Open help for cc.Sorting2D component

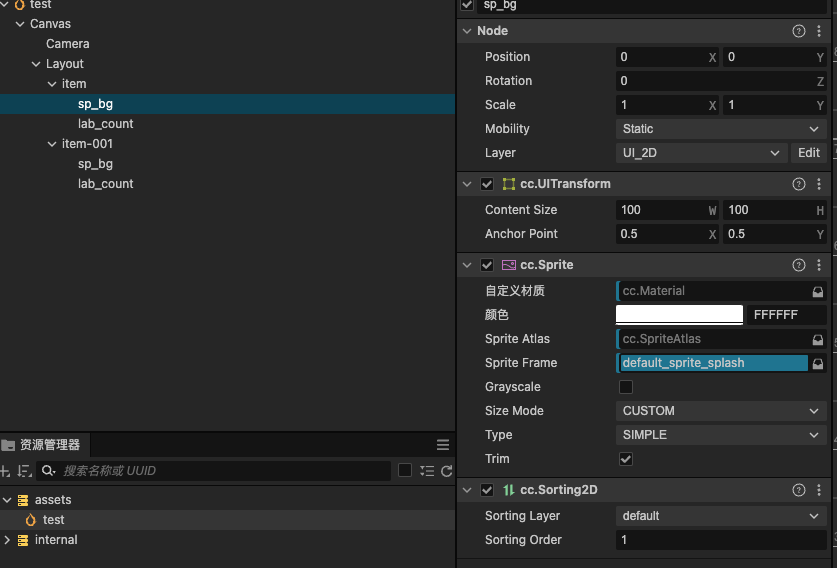point(799,490)
